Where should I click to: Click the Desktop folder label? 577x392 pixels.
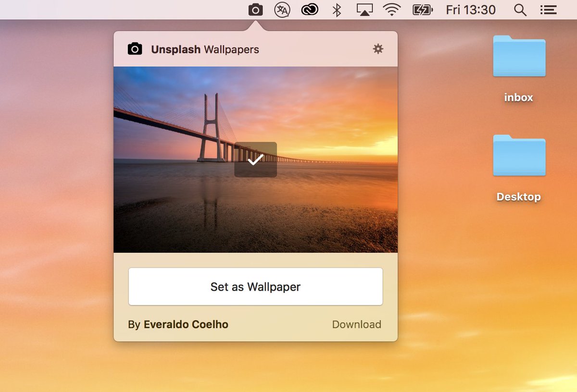click(x=519, y=197)
